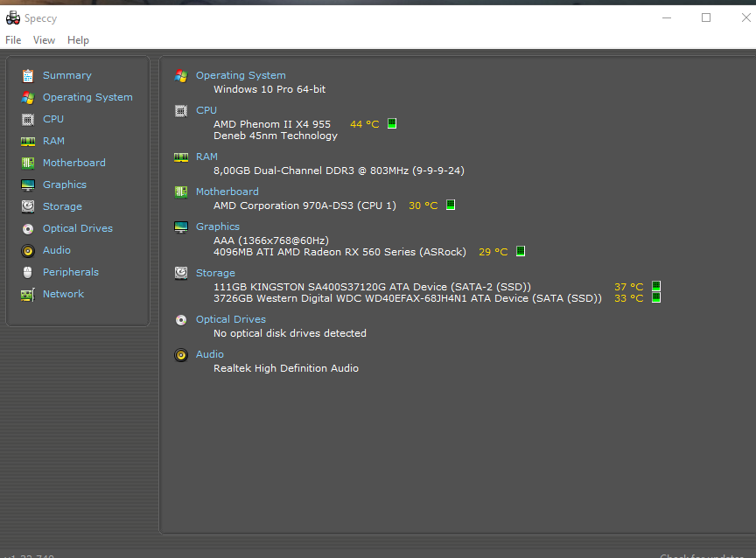Open the Storage label in sidebar
Viewport: 756px width, 558px height.
[62, 206]
